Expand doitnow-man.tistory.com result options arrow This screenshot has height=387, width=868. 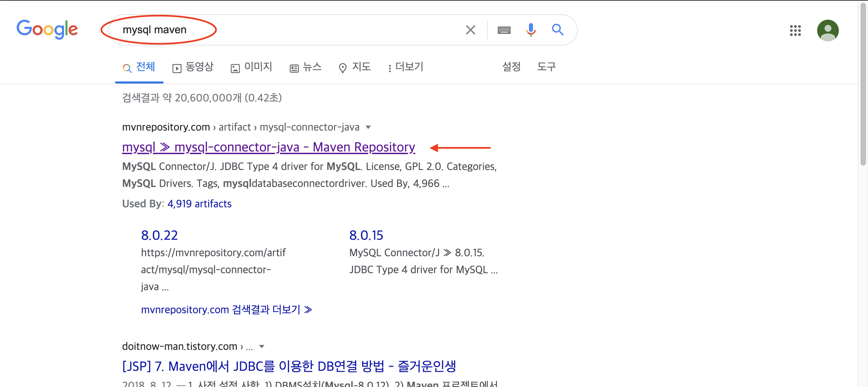tap(261, 347)
